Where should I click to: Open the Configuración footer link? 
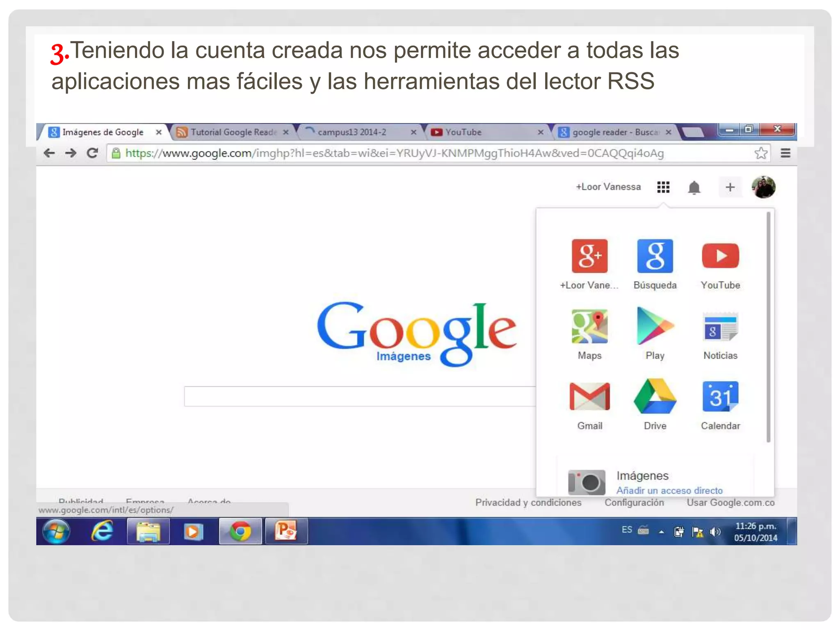click(634, 502)
